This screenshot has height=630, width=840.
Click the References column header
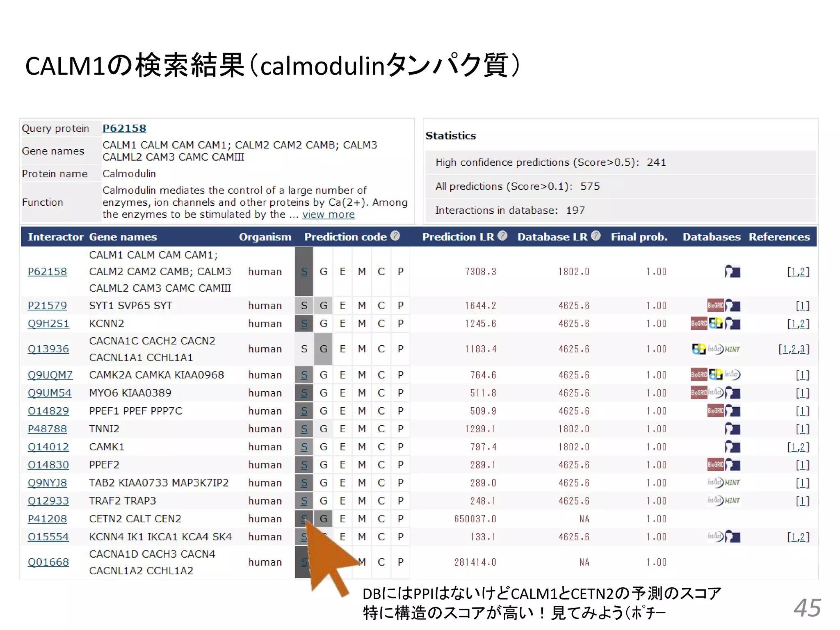pyautogui.click(x=779, y=237)
